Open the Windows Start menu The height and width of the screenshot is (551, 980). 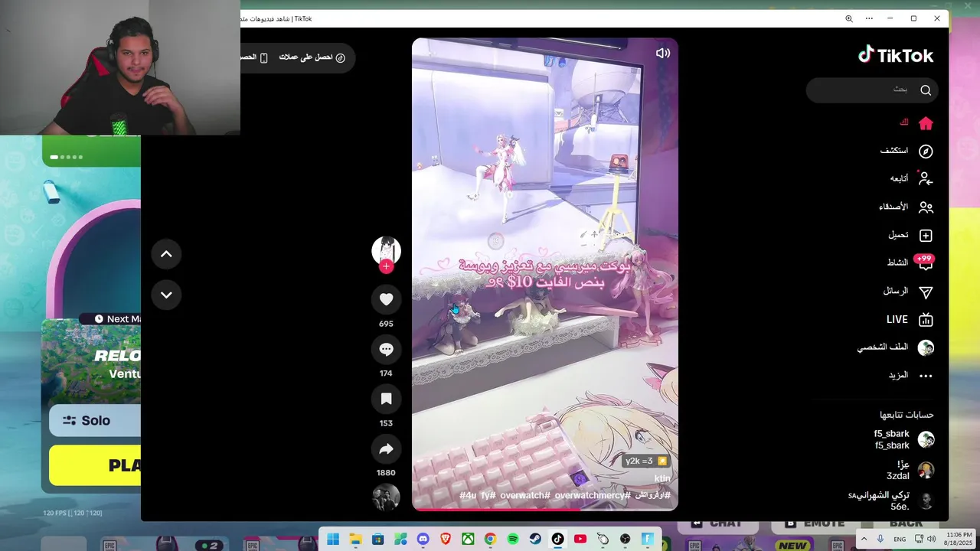[332, 539]
